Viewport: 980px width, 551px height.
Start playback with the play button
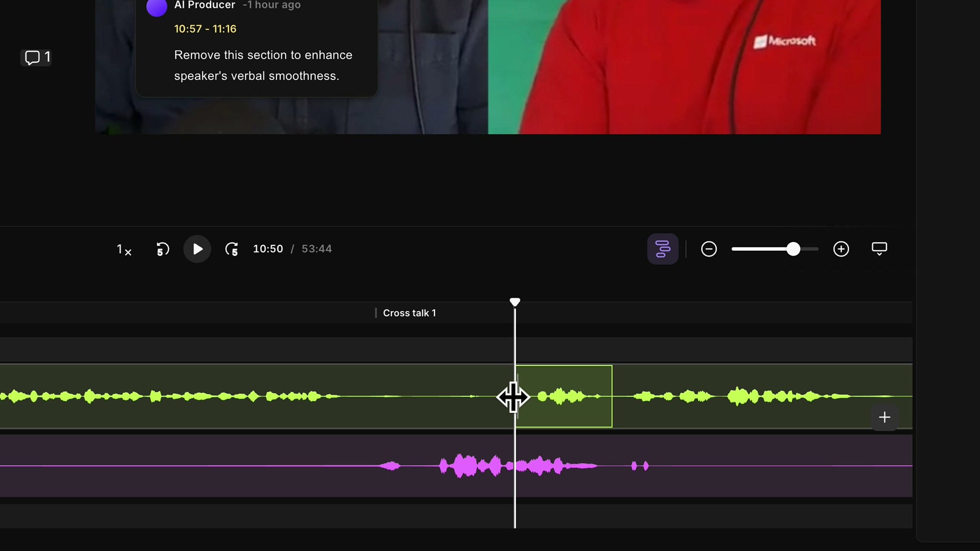tap(197, 249)
